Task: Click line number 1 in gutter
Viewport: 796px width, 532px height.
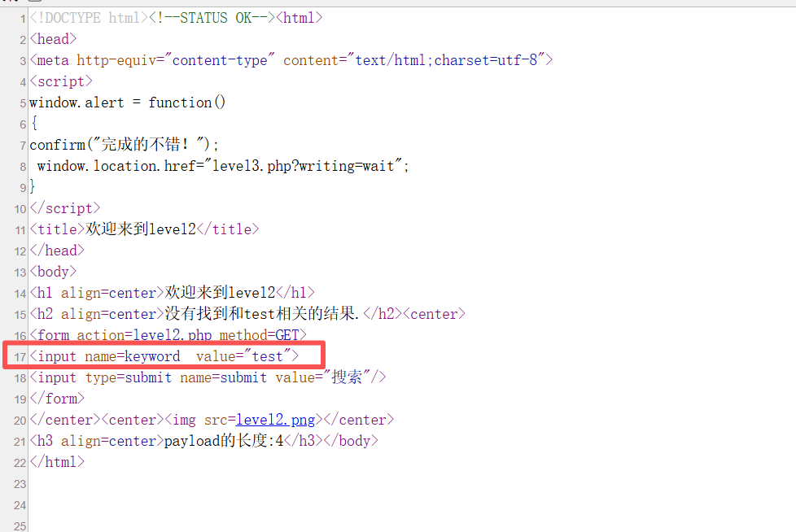Action: coord(23,19)
